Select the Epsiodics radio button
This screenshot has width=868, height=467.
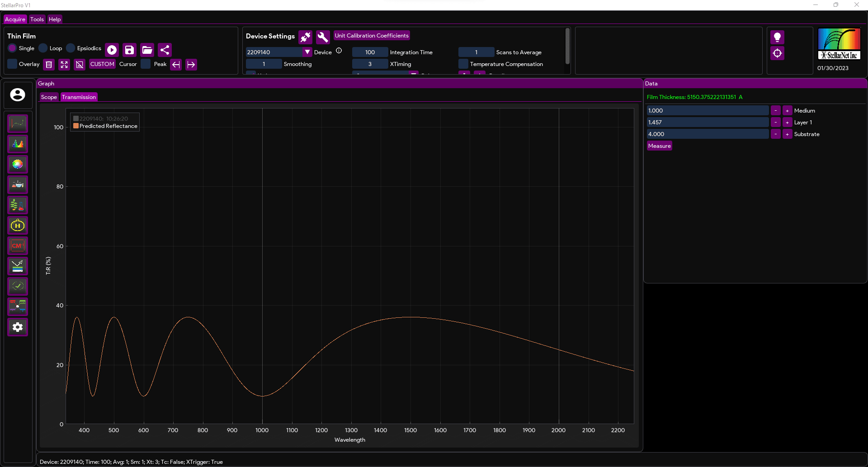(x=71, y=48)
